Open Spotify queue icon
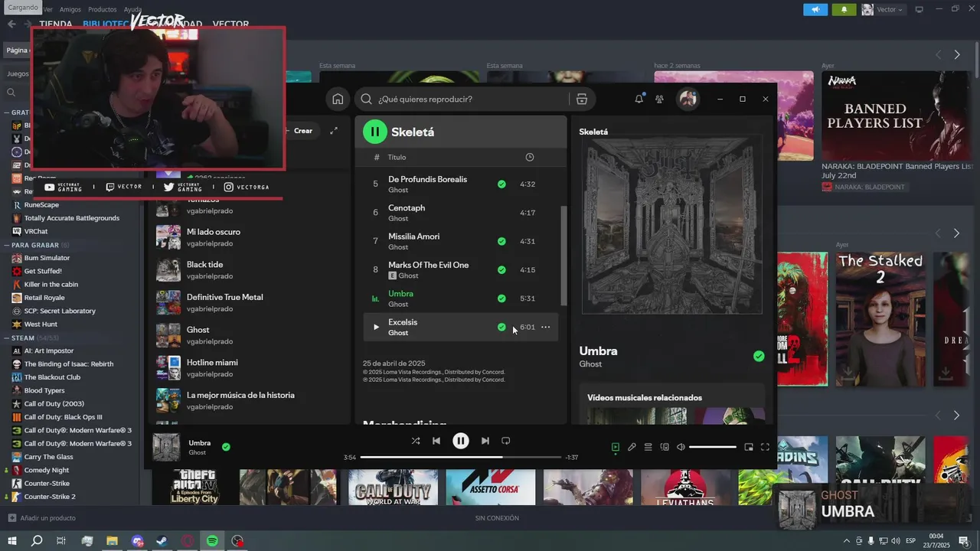The width and height of the screenshot is (980, 551). coord(648,447)
